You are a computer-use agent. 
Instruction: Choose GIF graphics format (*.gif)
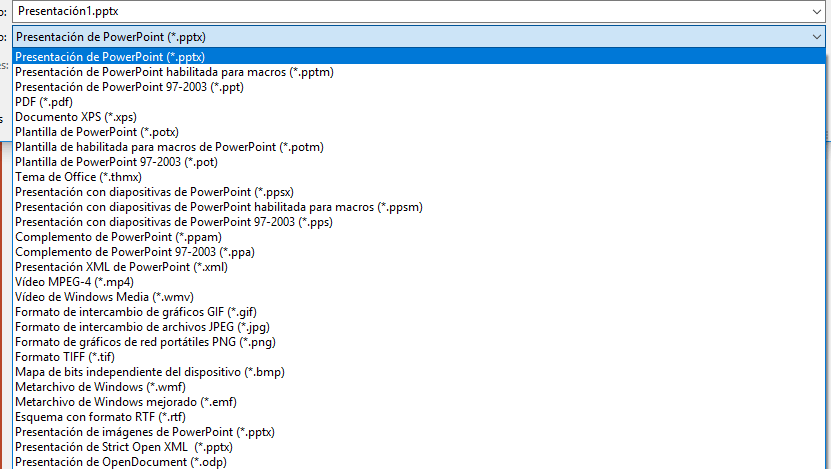(419, 312)
